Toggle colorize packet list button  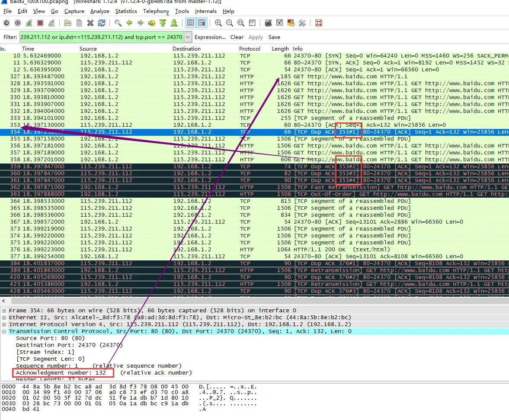(x=191, y=23)
